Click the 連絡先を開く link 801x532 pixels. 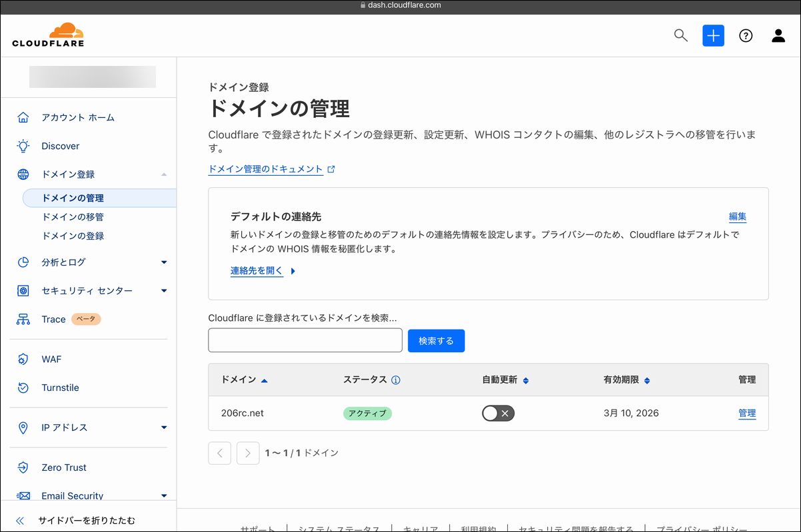257,271
